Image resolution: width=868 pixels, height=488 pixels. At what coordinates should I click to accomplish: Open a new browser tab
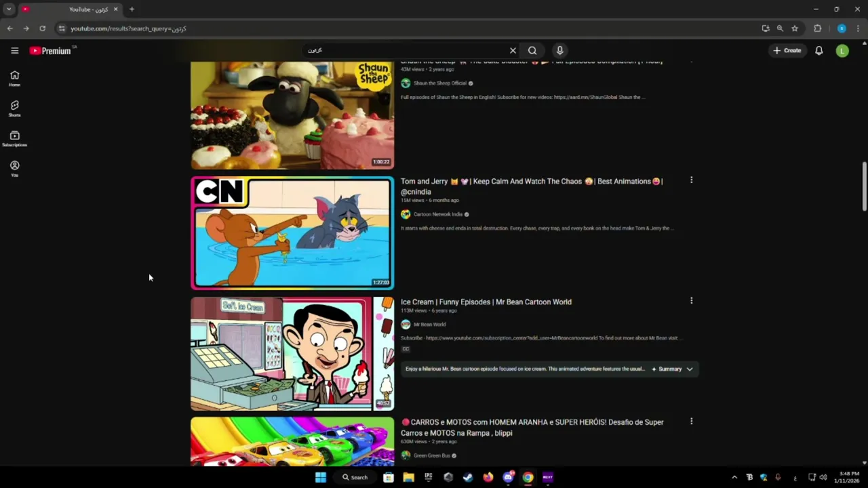coord(132,9)
